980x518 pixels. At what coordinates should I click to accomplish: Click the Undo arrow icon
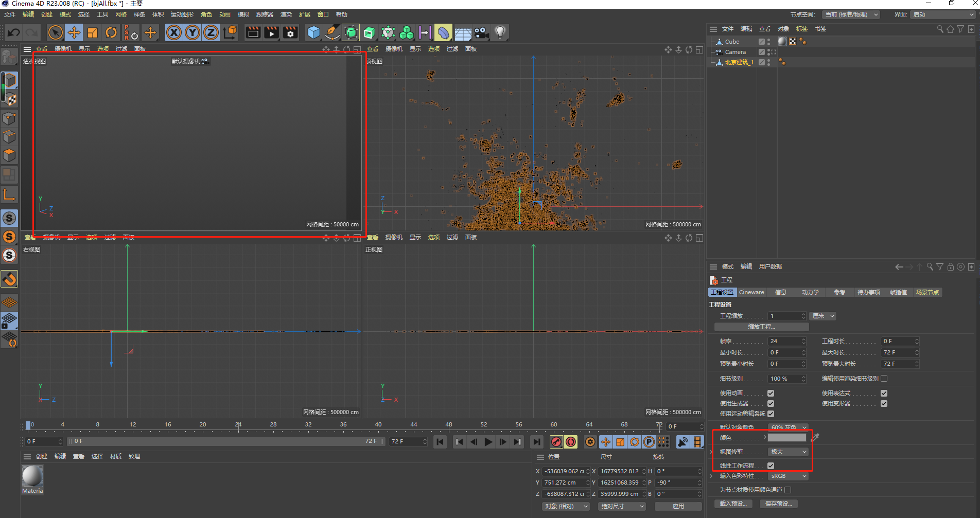(x=13, y=32)
